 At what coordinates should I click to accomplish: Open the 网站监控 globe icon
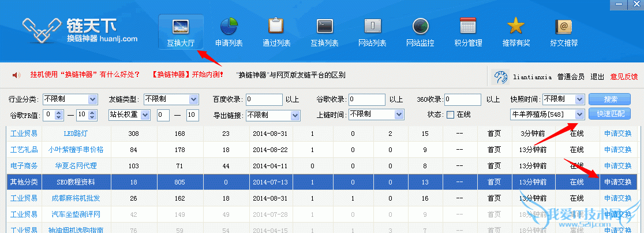click(420, 27)
